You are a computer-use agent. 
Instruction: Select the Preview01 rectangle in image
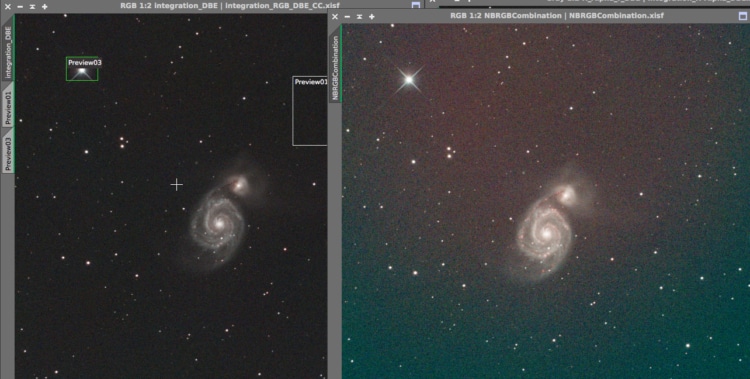309,111
